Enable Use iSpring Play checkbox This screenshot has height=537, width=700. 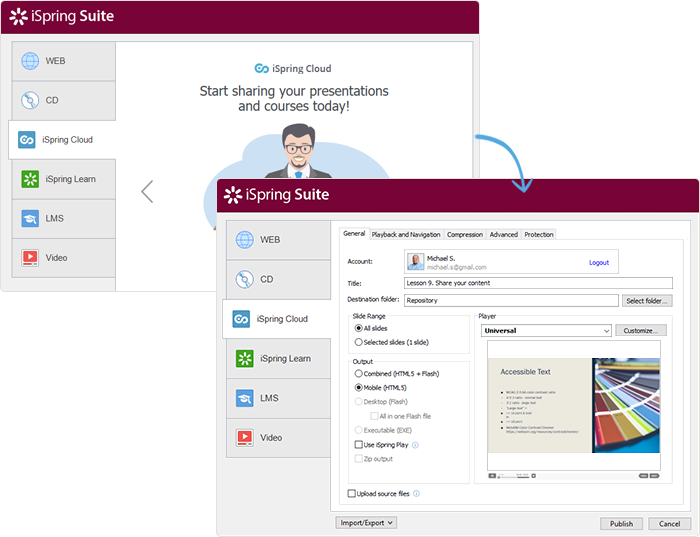(358, 445)
